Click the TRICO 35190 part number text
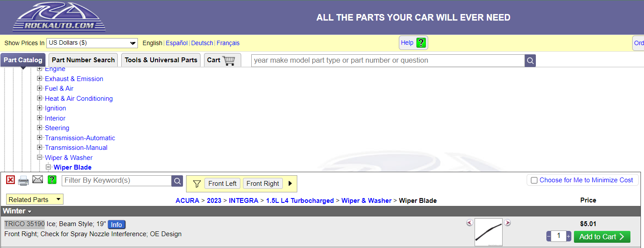 click(25, 224)
